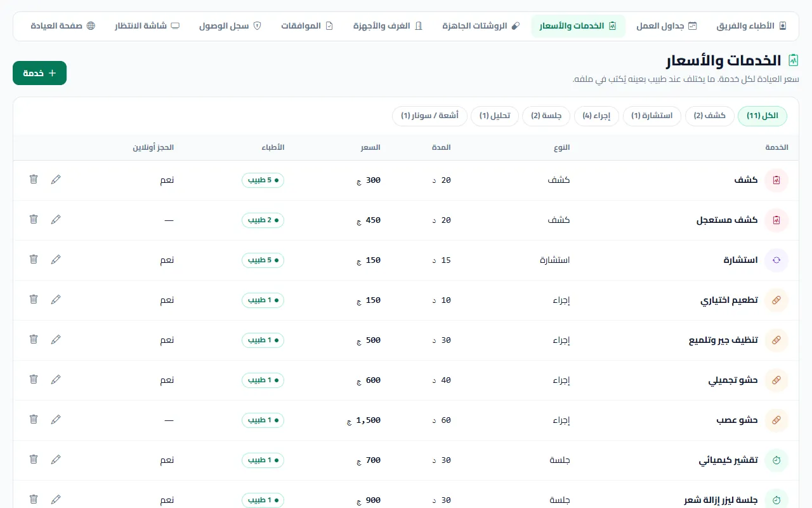This screenshot has width=812, height=508.
Task: Edit the استشارة service
Action: [x=56, y=260]
